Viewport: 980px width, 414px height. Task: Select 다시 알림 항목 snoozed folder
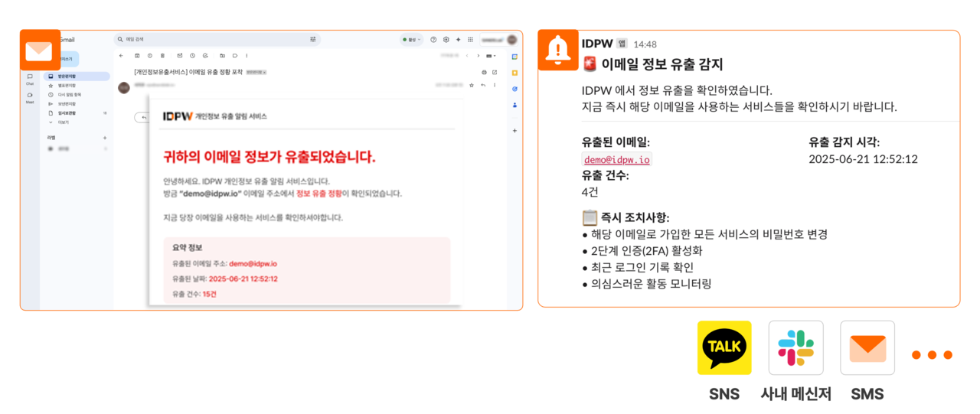(76, 95)
